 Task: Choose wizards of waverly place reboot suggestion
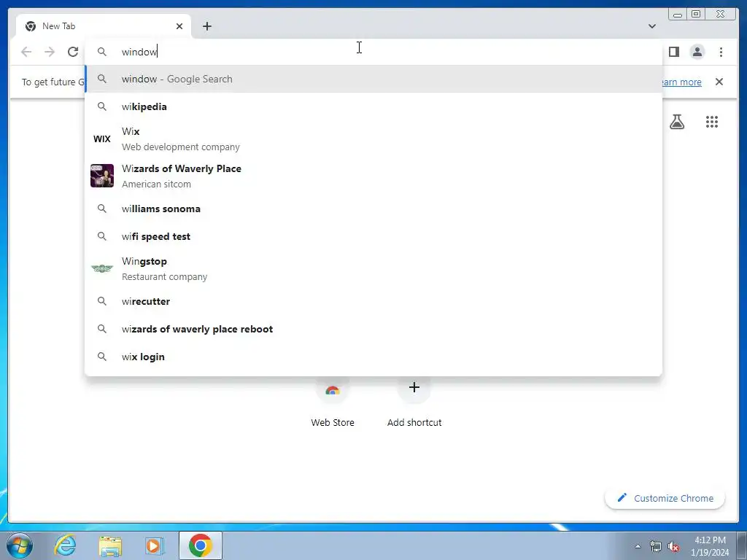tap(373, 329)
